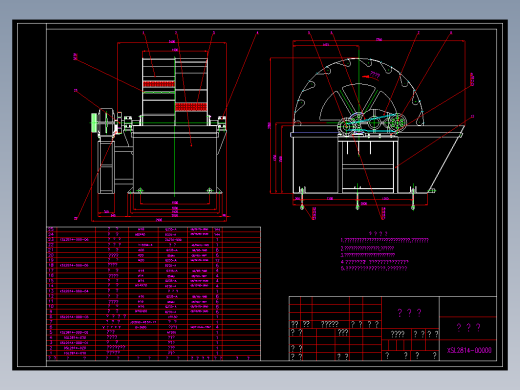Click the drawing number XSL2814-00000
The image size is (520, 390).
(469, 350)
